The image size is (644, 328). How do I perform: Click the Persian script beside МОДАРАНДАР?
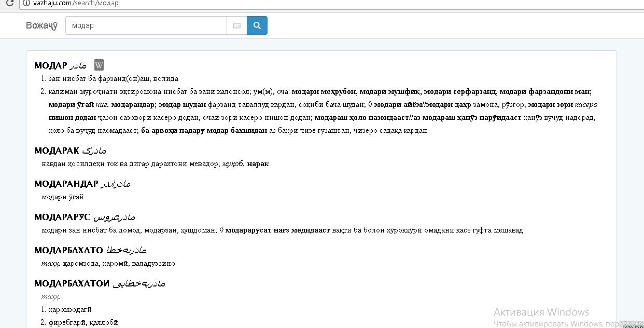click(115, 184)
